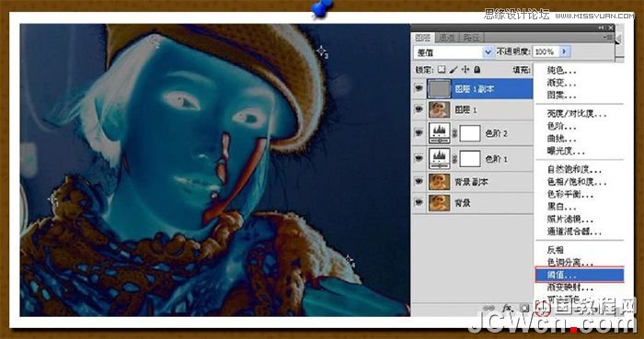This screenshot has height=339, width=644.
Task: Select the layer name 图层 1
Action: 466,109
